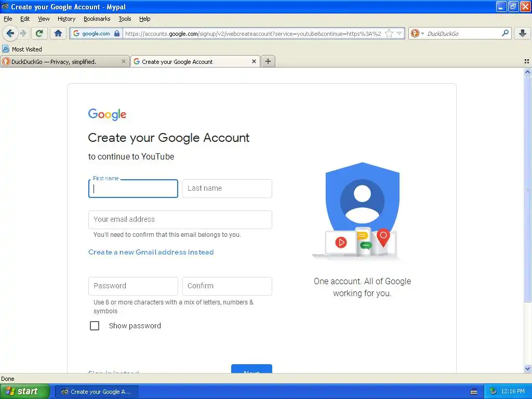Click the Password field
This screenshot has width=532, height=399.
[133, 286]
